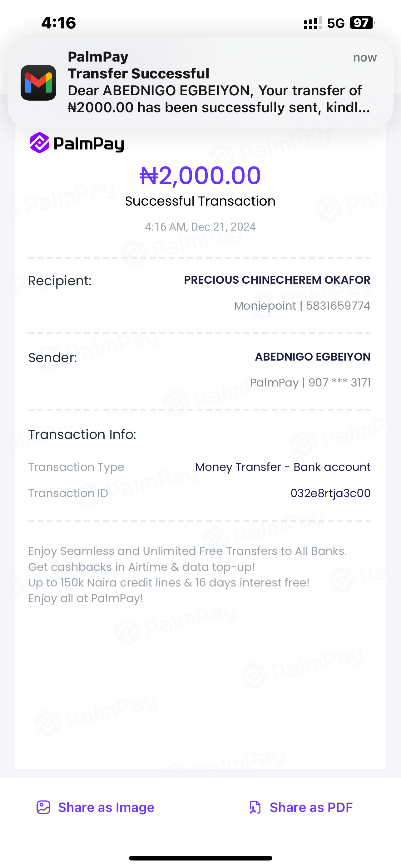The width and height of the screenshot is (401, 868).
Task: Click the PalmPay logo icon on the receipt
Action: pos(40,142)
